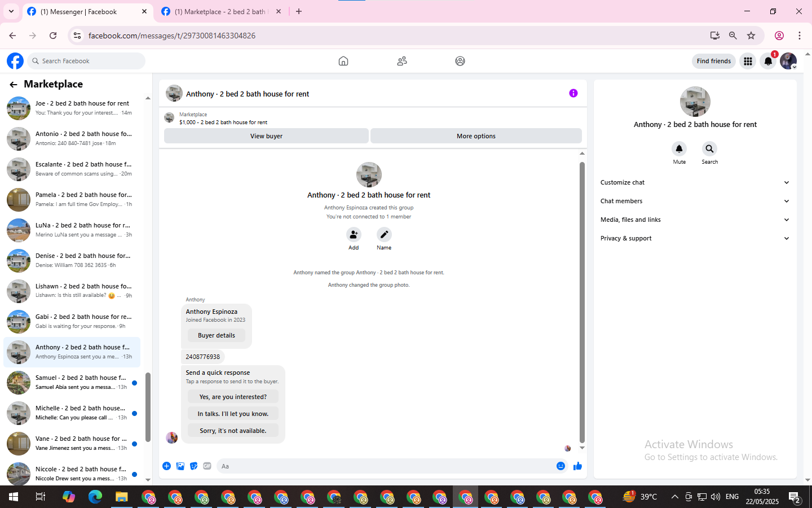This screenshot has width=812, height=508.
Task: Search in conversation from the right panel
Action: click(x=709, y=148)
